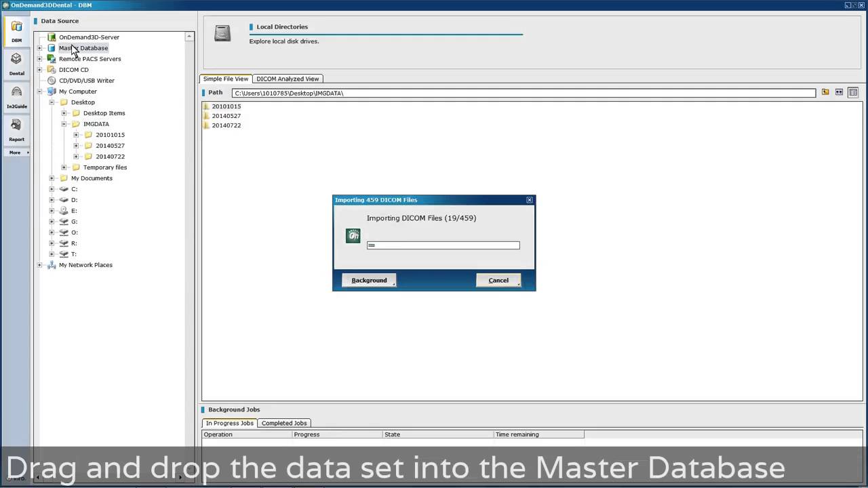Click 20140722 folder icon in file list
868x488 pixels.
coord(206,125)
